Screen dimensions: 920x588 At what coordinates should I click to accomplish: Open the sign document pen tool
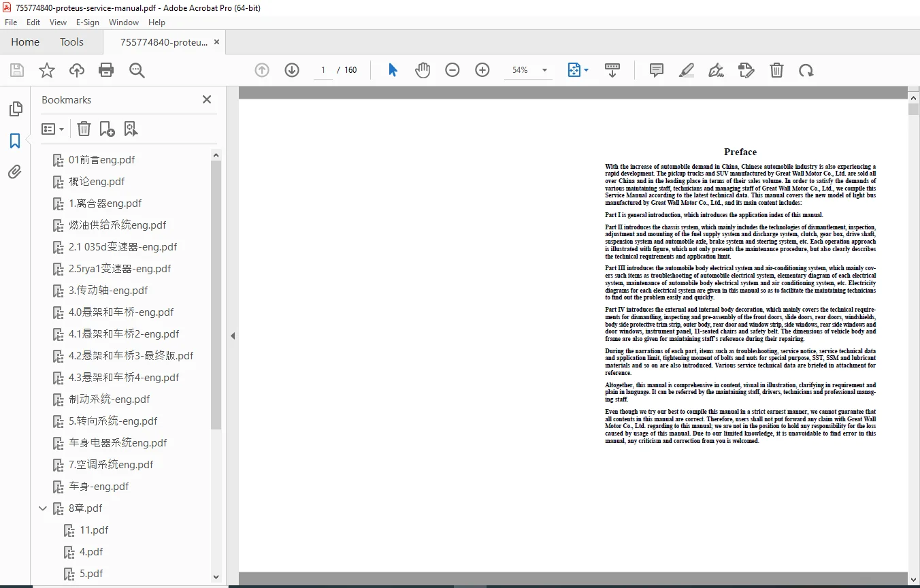pos(716,70)
